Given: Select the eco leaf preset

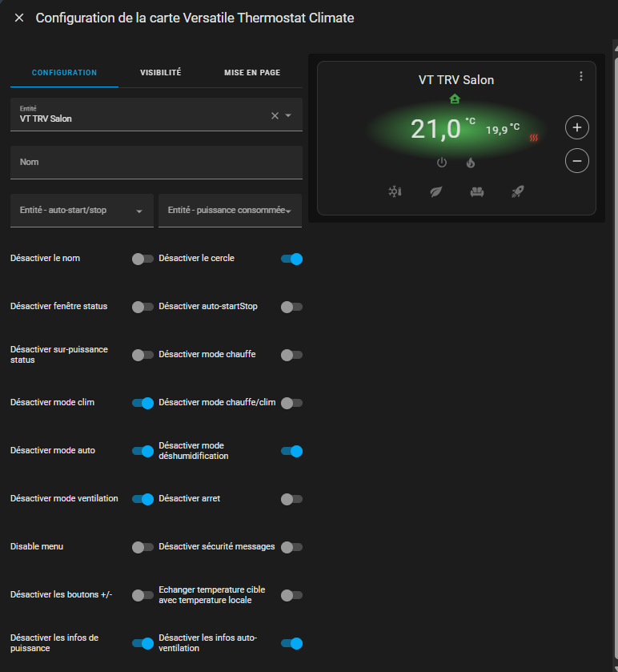Looking at the screenshot, I should (436, 192).
